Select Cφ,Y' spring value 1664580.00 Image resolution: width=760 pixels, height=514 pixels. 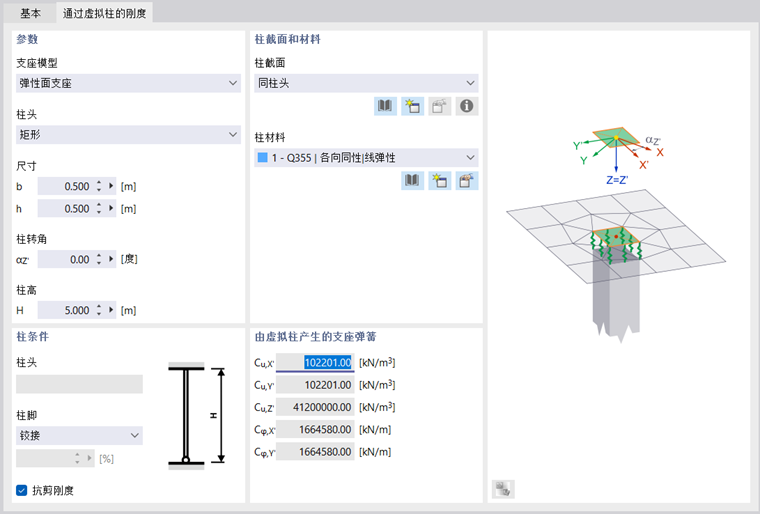[315, 451]
